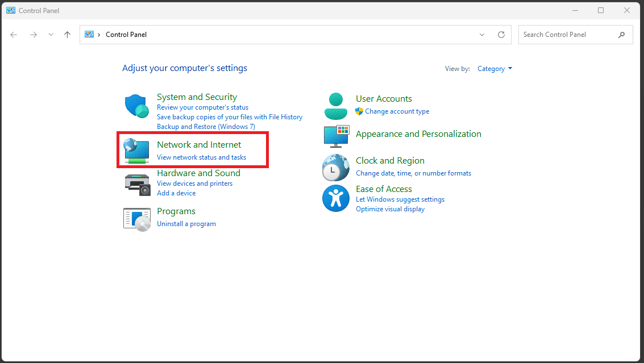
Task: Refresh the Control Panel view
Action: (x=501, y=34)
